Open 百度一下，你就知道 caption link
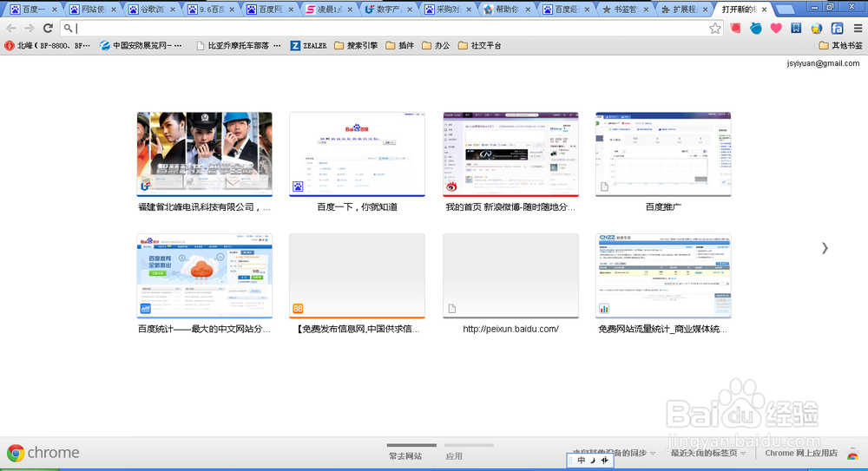Screen dimensions: 868x471 coord(357,207)
